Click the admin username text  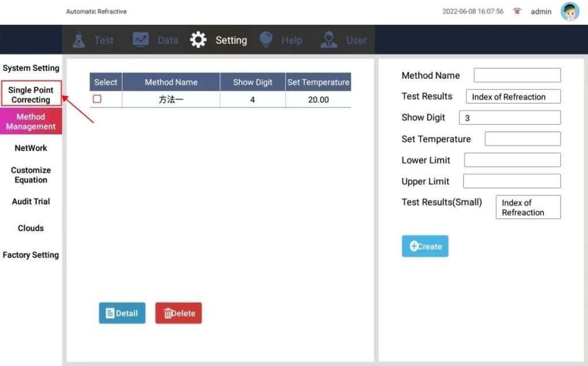(x=541, y=11)
